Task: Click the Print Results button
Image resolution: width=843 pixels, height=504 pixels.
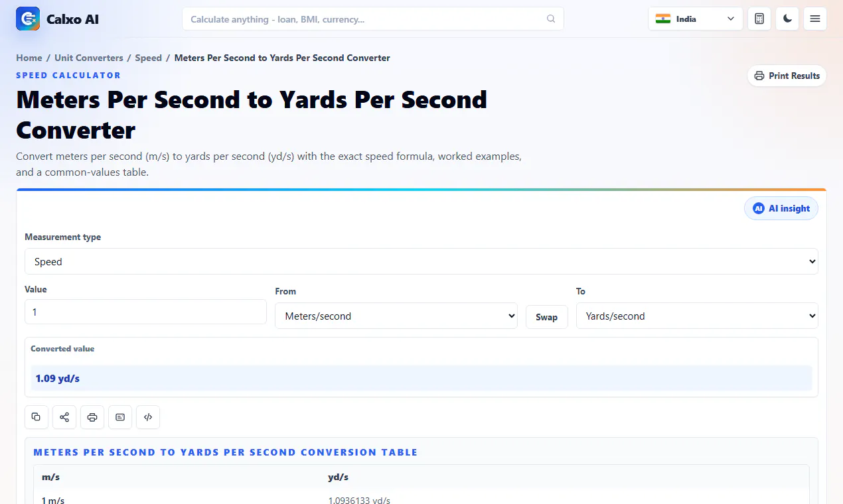Action: (x=787, y=76)
